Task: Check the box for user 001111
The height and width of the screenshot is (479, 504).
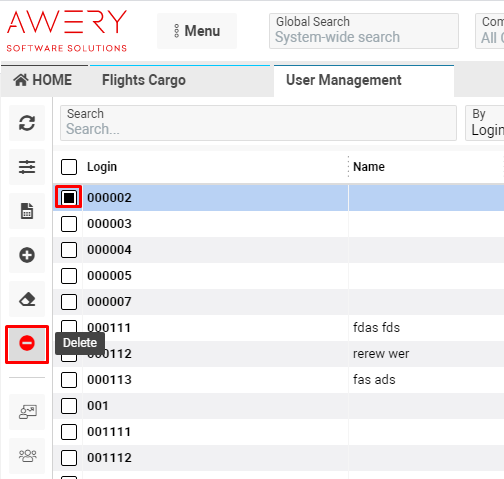Action: 69,432
